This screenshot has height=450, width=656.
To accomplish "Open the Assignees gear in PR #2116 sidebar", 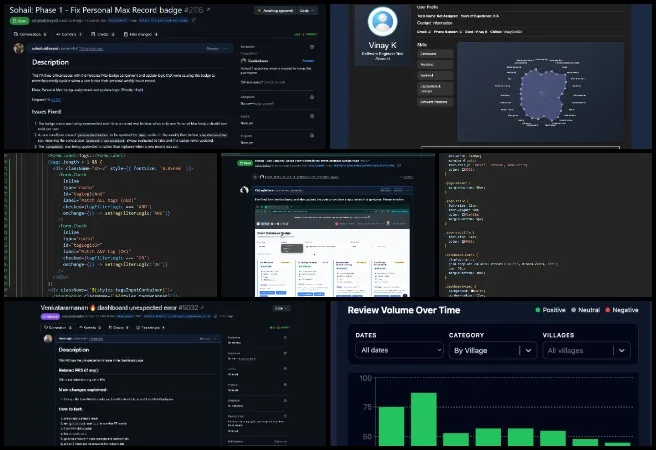I will [312, 97].
